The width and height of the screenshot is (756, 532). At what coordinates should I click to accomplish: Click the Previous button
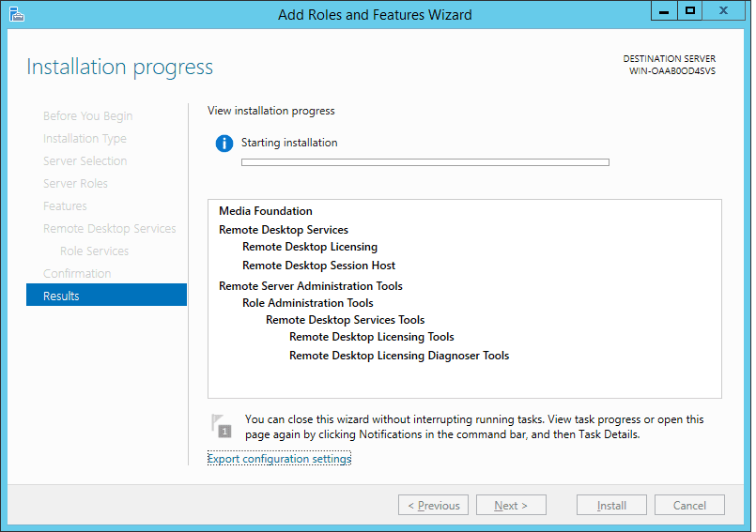pyautogui.click(x=433, y=505)
